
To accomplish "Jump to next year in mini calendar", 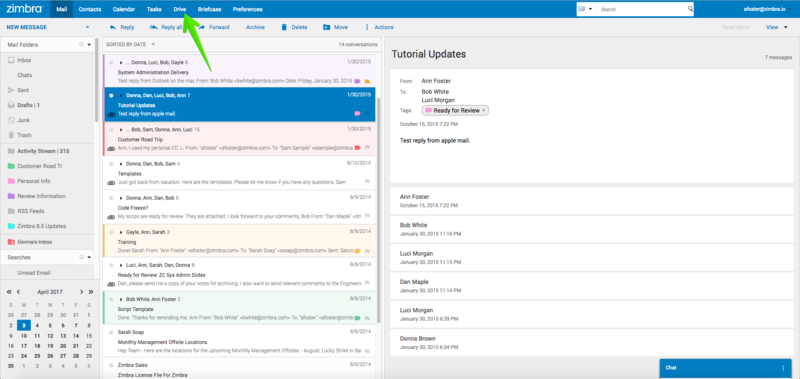I will tap(91, 292).
